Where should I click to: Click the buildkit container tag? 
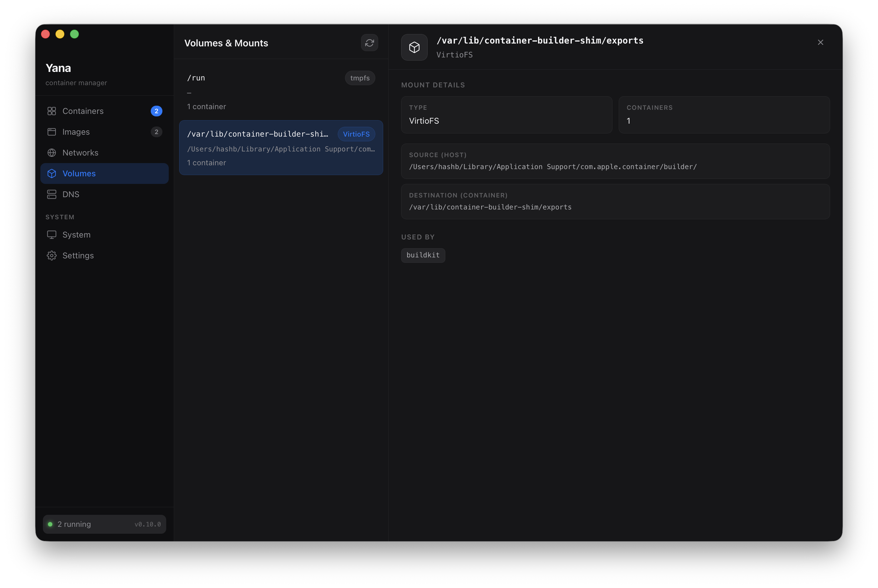coord(423,255)
